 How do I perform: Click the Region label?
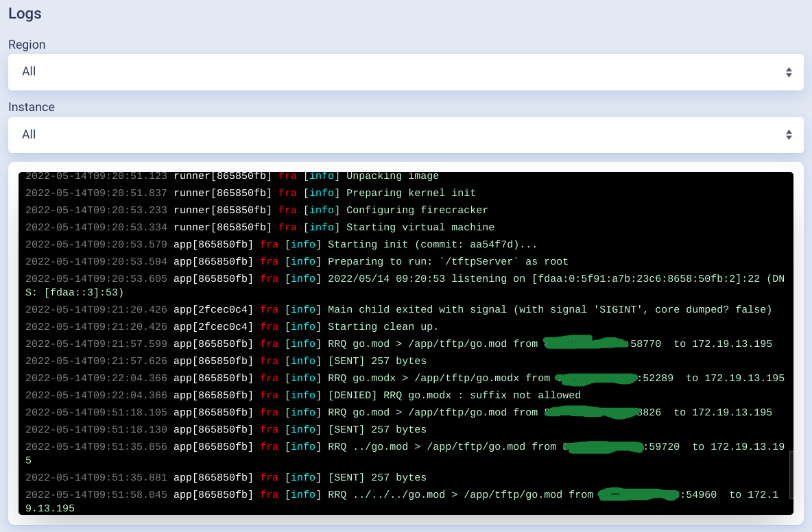coord(27,45)
